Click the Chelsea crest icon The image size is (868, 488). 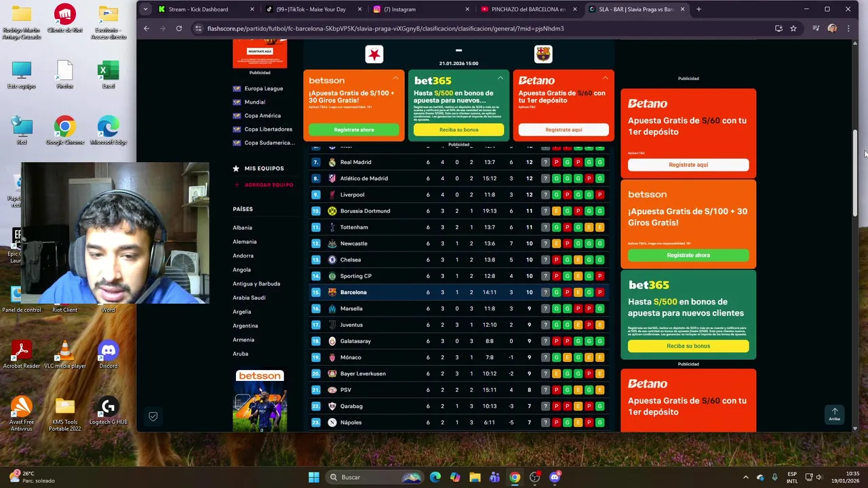coord(332,260)
